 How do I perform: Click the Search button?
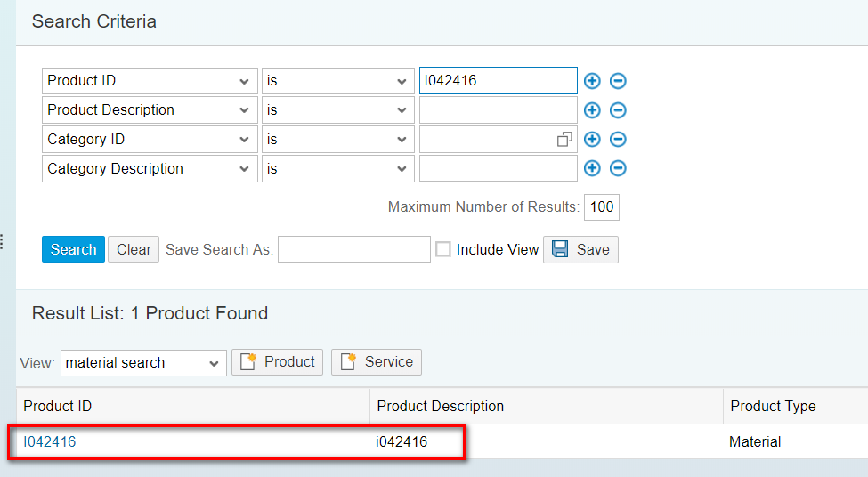pyautogui.click(x=73, y=249)
